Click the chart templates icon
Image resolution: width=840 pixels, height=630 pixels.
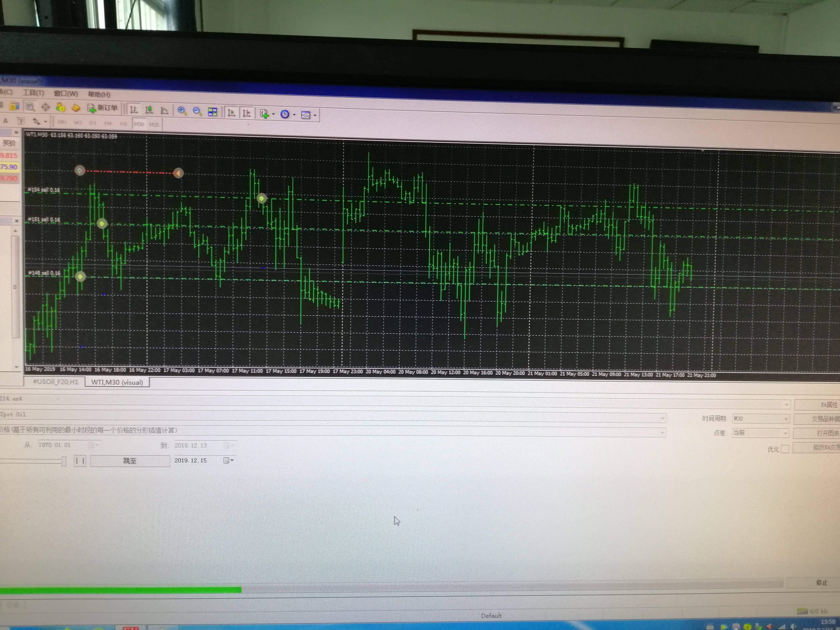click(x=305, y=115)
